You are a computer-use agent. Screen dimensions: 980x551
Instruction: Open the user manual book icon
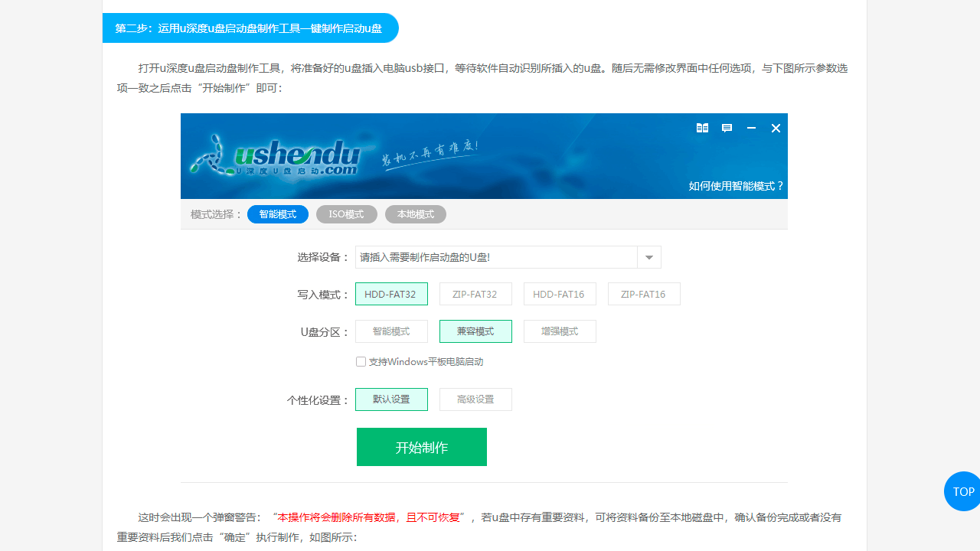click(702, 128)
